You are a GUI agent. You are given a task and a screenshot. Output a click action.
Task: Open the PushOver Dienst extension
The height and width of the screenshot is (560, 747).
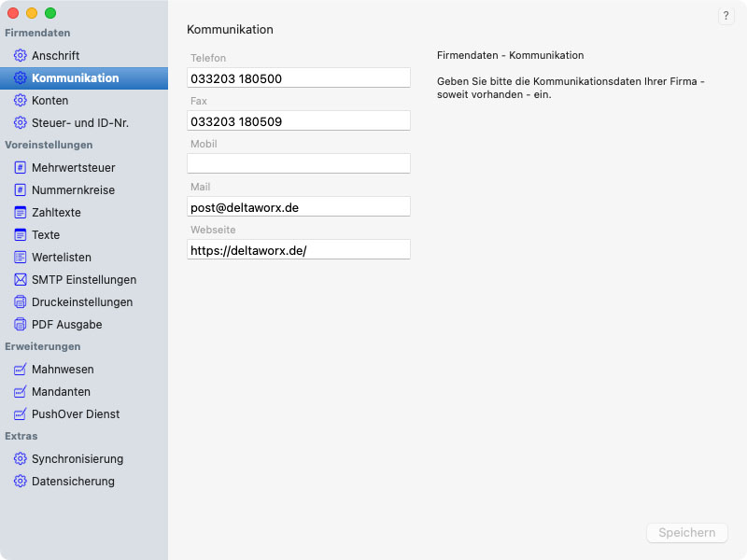pyautogui.click(x=76, y=414)
